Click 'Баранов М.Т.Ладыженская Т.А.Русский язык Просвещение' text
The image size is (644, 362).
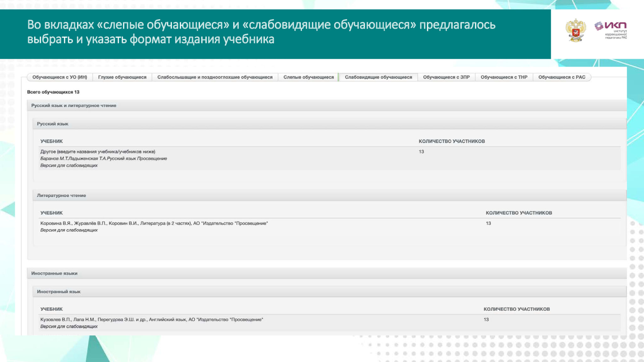pyautogui.click(x=103, y=158)
